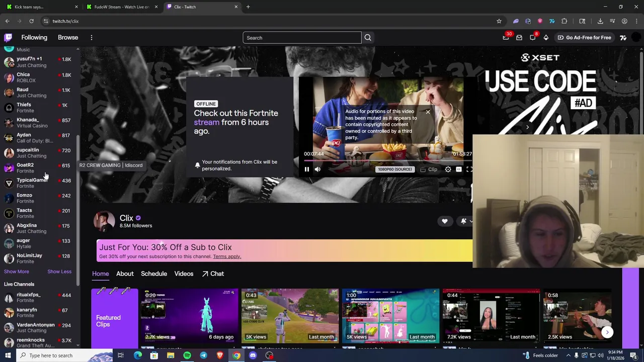Viewport: 644px width, 362px height.
Task: Open Prime loot crown icon with 30 badge
Action: (506, 38)
